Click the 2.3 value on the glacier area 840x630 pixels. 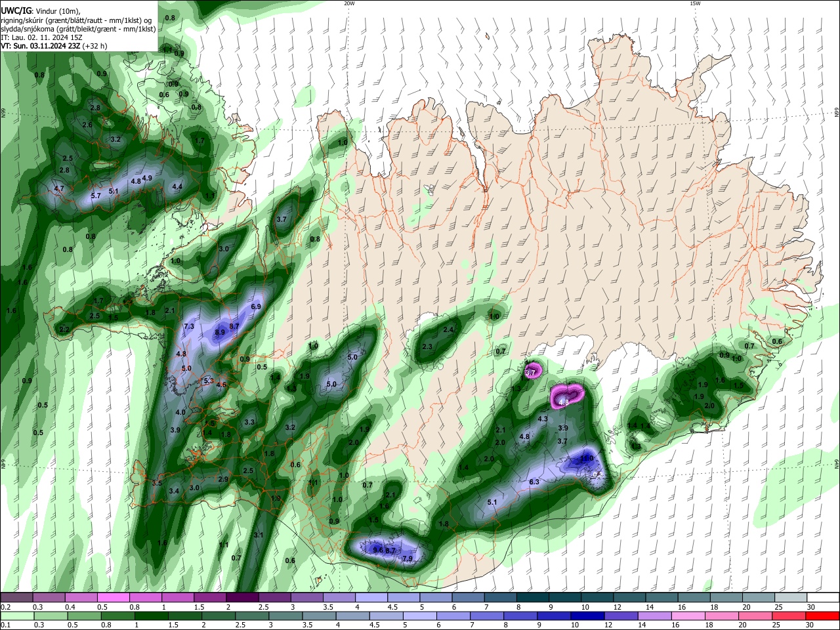click(x=427, y=346)
